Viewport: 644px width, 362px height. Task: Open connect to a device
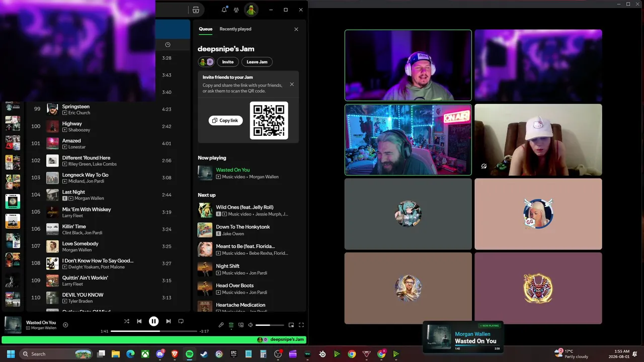241,325
